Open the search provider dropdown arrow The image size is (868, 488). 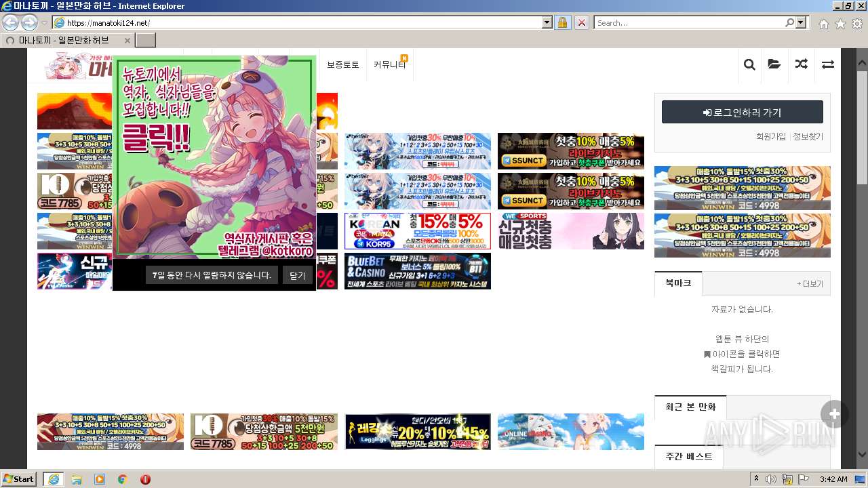tap(802, 22)
